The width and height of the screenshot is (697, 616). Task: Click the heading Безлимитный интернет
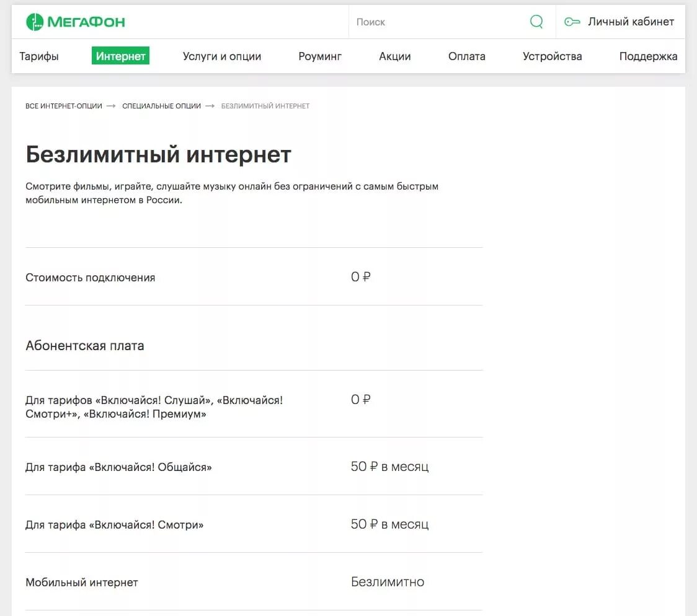tap(158, 154)
